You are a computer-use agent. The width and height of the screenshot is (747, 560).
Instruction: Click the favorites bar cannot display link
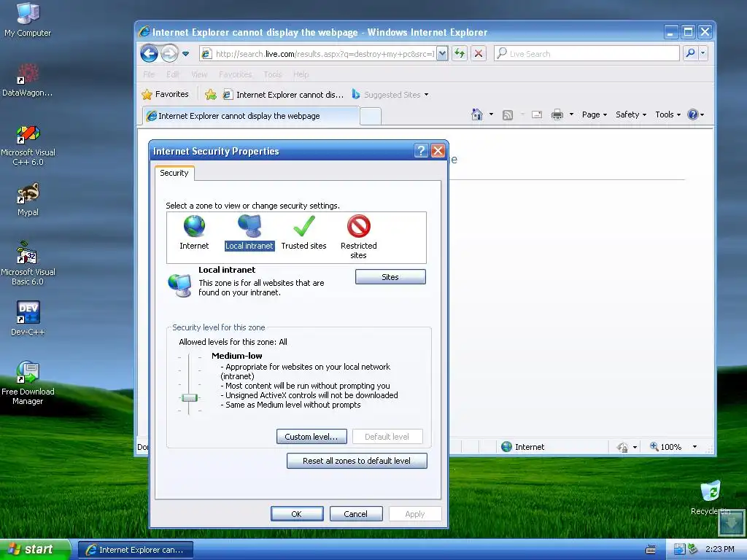click(x=284, y=94)
